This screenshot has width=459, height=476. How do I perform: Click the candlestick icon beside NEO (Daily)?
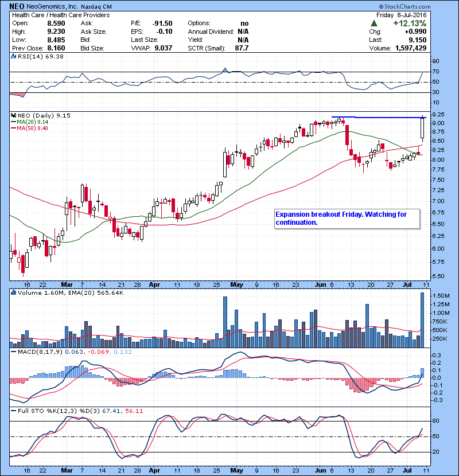(x=13, y=116)
